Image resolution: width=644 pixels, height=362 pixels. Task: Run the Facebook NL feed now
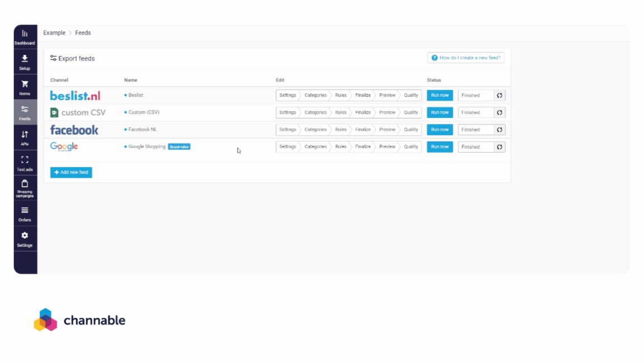[x=440, y=130]
